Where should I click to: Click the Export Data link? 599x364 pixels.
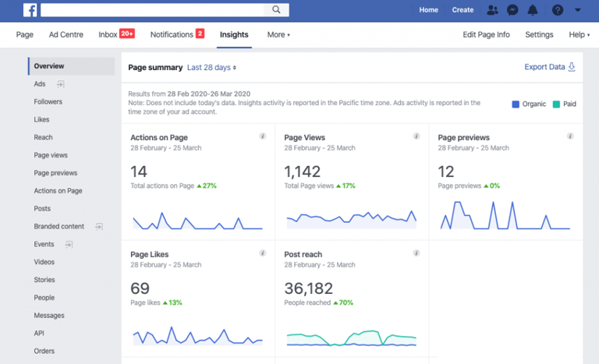544,67
